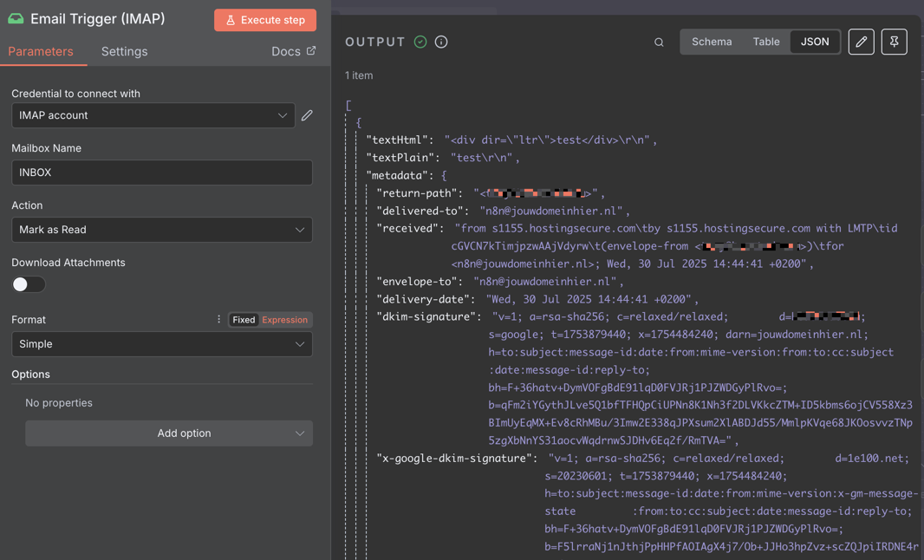The image size is (924, 560).
Task: Open the Format field three-dot options menu
Action: coord(218,319)
